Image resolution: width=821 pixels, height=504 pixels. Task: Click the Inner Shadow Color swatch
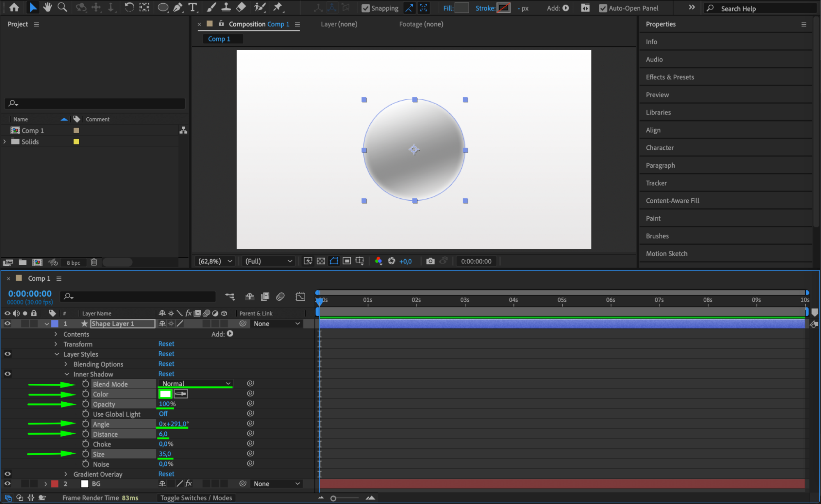pyautogui.click(x=165, y=394)
